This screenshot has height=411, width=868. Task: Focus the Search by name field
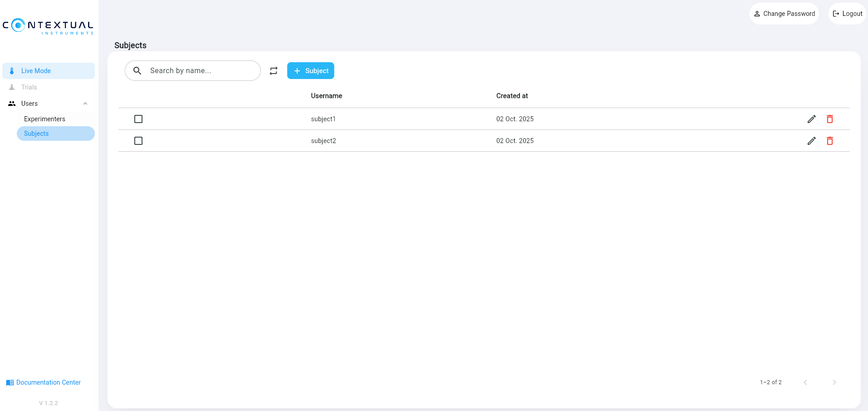pyautogui.click(x=200, y=71)
